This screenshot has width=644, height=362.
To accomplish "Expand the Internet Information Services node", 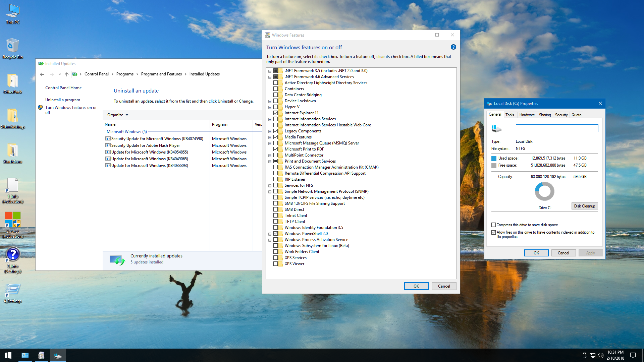I will (270, 119).
